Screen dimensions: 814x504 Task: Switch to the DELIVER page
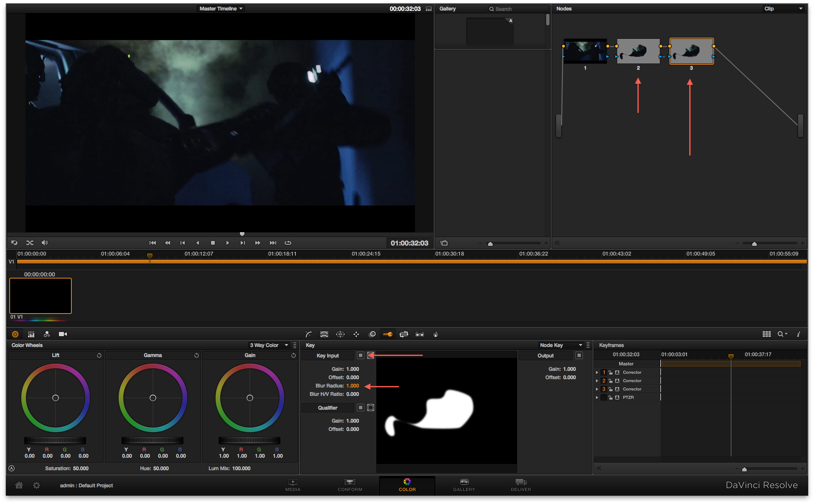(x=521, y=485)
